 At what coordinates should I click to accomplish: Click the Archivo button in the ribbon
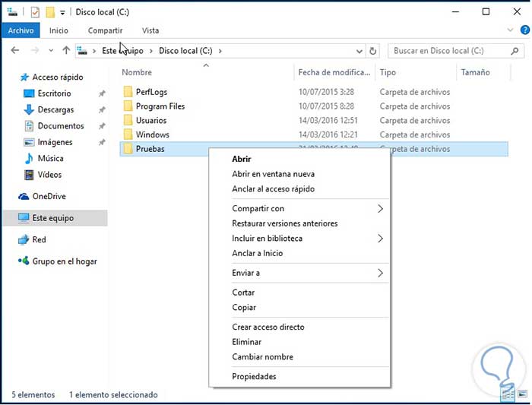[x=21, y=30]
